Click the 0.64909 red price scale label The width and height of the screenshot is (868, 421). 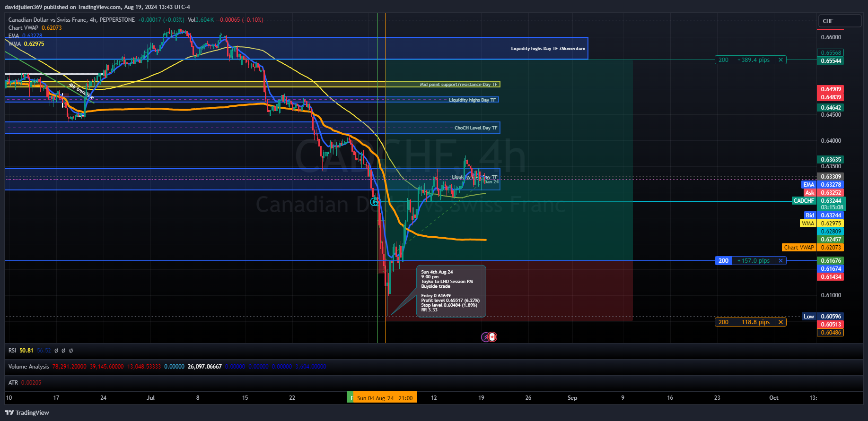[831, 89]
